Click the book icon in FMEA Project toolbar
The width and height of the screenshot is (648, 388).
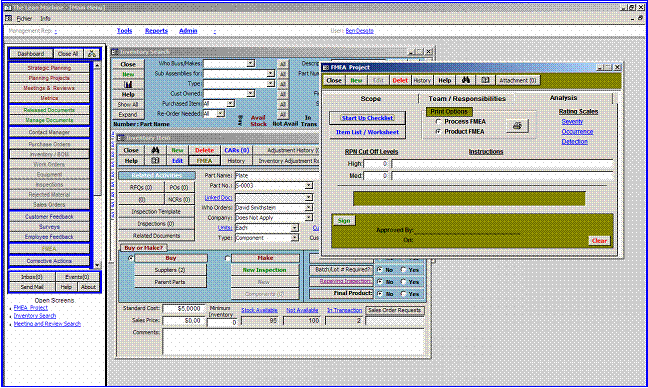[486, 81]
